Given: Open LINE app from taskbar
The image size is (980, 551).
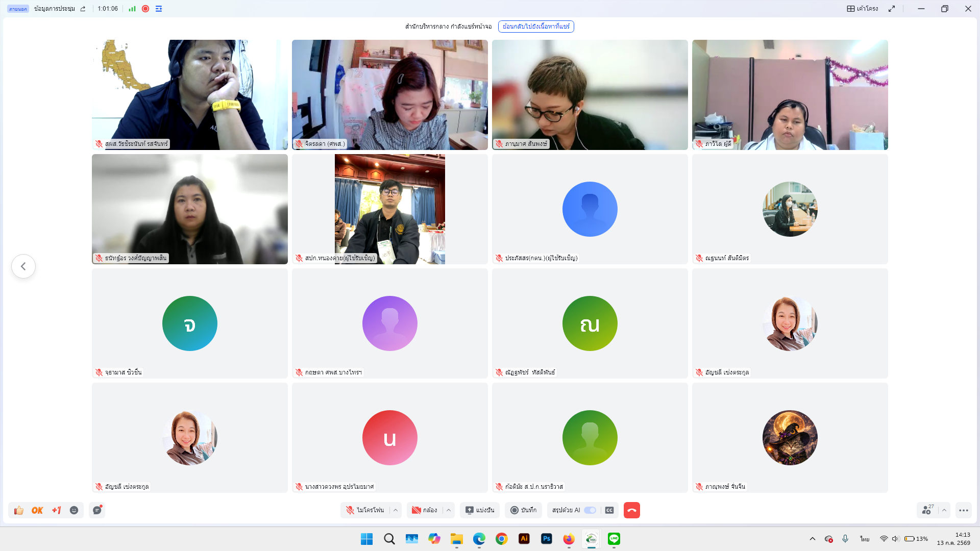Looking at the screenshot, I should [614, 539].
